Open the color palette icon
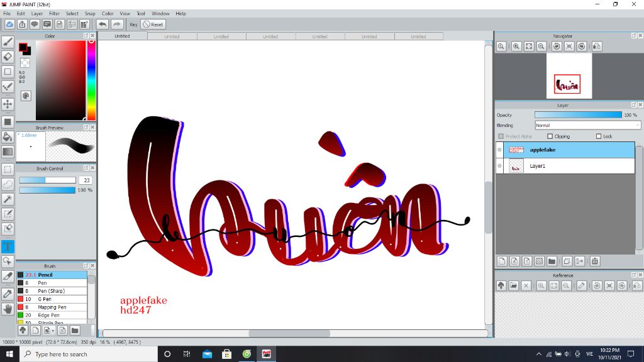This screenshot has width=644, height=362. tap(26, 96)
